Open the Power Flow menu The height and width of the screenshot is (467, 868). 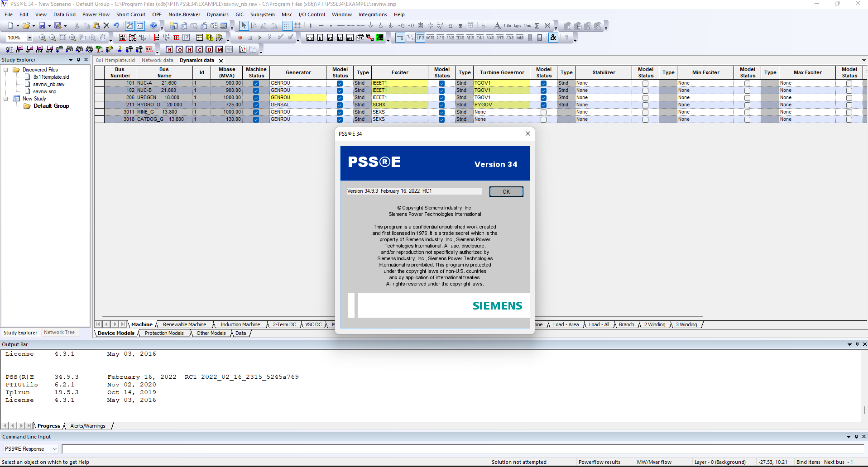[96, 14]
